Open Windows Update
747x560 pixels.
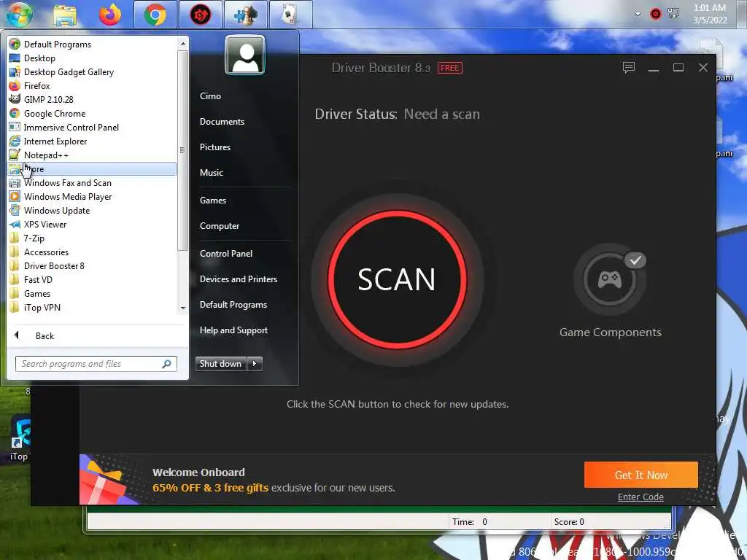click(92, 211)
